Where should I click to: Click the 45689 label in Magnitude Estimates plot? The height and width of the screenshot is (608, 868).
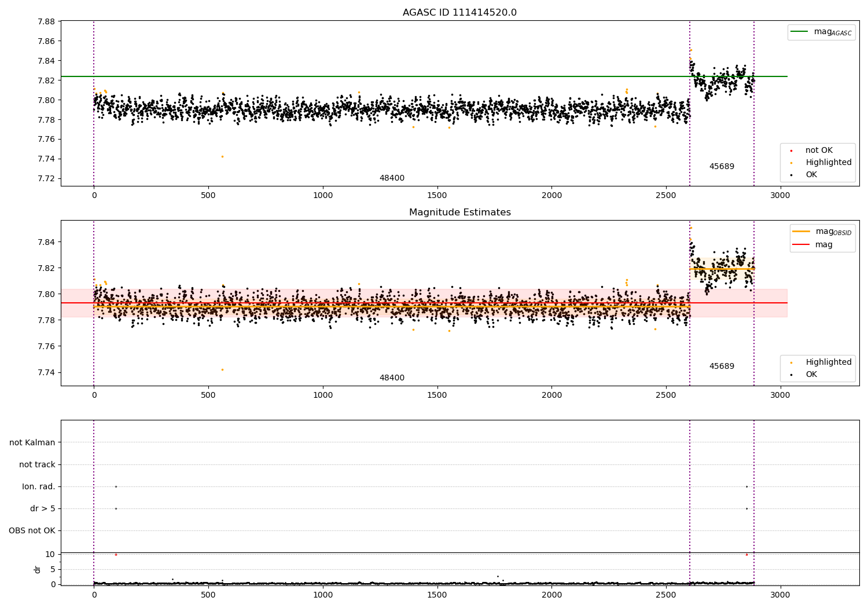click(722, 367)
